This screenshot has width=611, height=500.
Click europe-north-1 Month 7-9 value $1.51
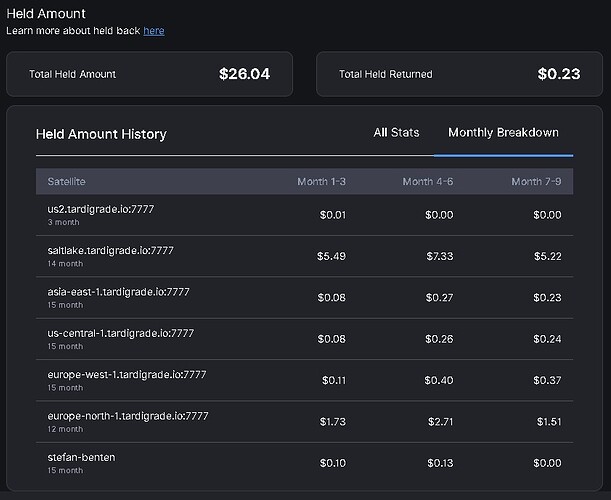point(549,422)
